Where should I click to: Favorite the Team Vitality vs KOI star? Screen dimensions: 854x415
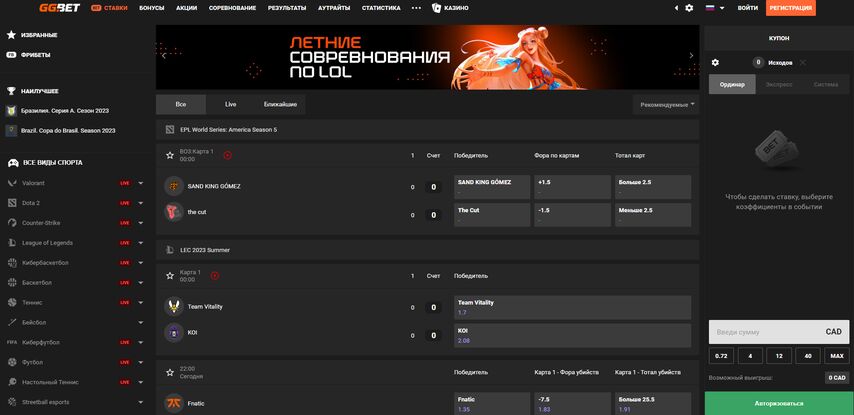pyautogui.click(x=170, y=276)
